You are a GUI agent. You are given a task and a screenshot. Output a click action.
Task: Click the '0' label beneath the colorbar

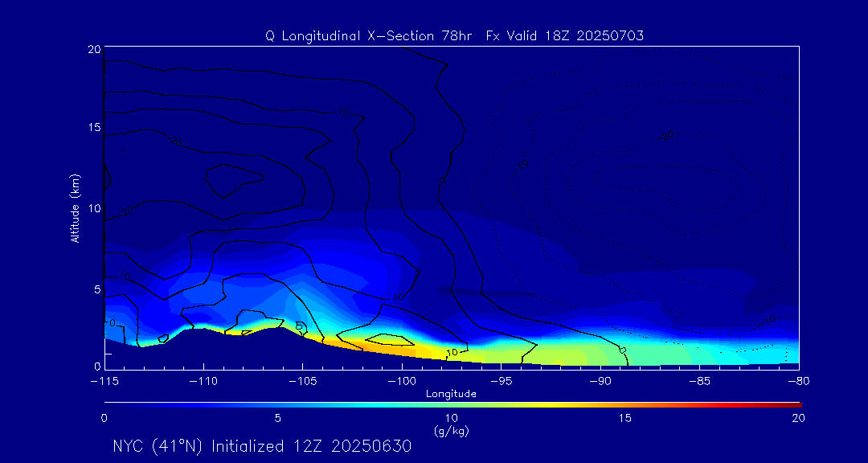pos(104,419)
